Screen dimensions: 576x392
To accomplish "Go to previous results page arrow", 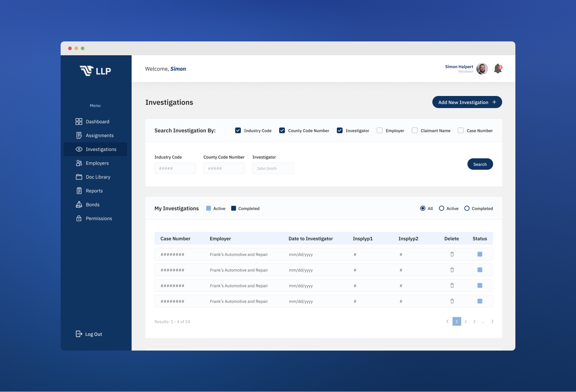I will 447,321.
